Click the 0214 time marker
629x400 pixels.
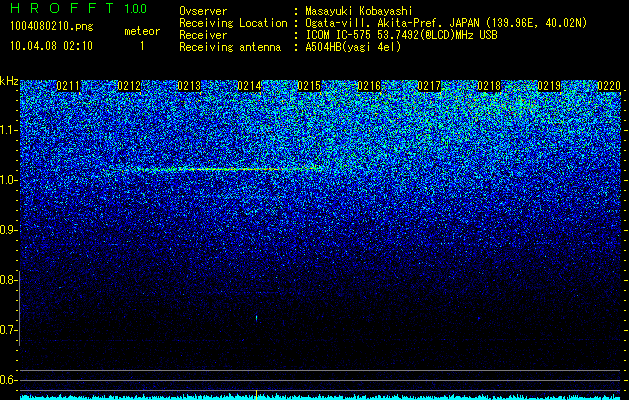pos(249,86)
